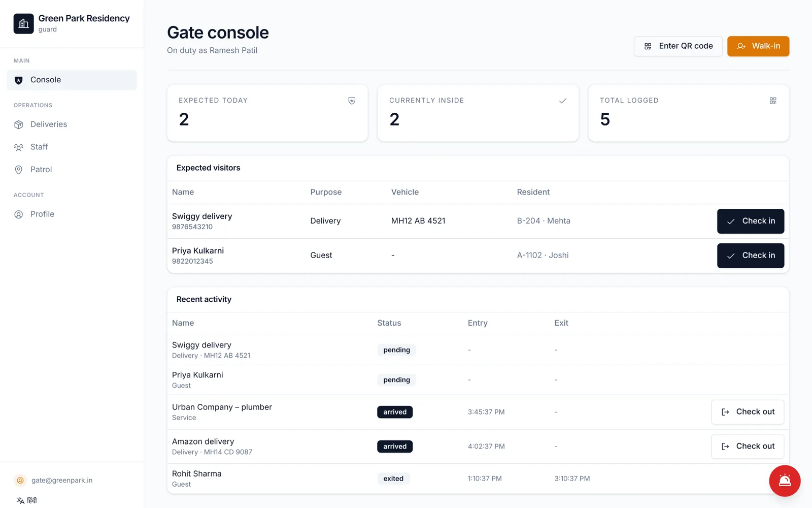Check out the Amazon delivery
The width and height of the screenshot is (812, 508).
[x=747, y=447]
